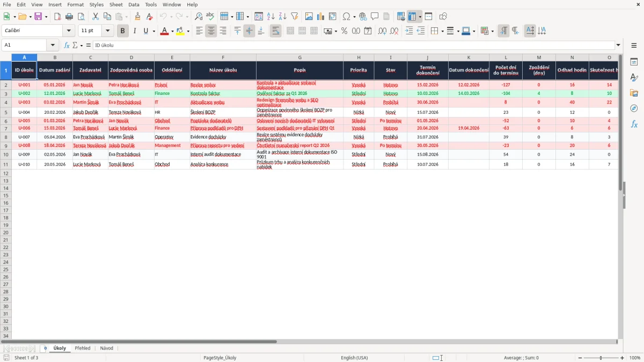Toggle Wrap Text button
This screenshot has height=362, width=644.
[x=275, y=31]
